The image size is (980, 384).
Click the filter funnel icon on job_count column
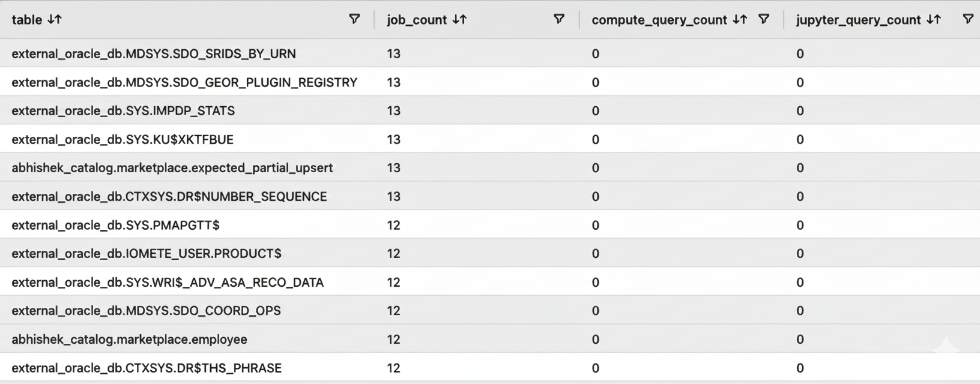[x=558, y=19]
